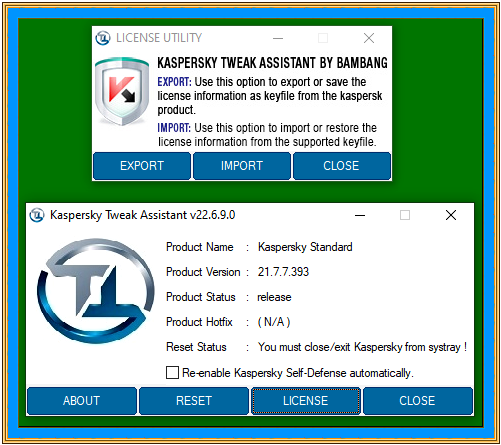Click the 'Kaspersky Tweak Assistant v22.6.9.0' title
Viewport: 501px width, 445px height.
pos(143,215)
